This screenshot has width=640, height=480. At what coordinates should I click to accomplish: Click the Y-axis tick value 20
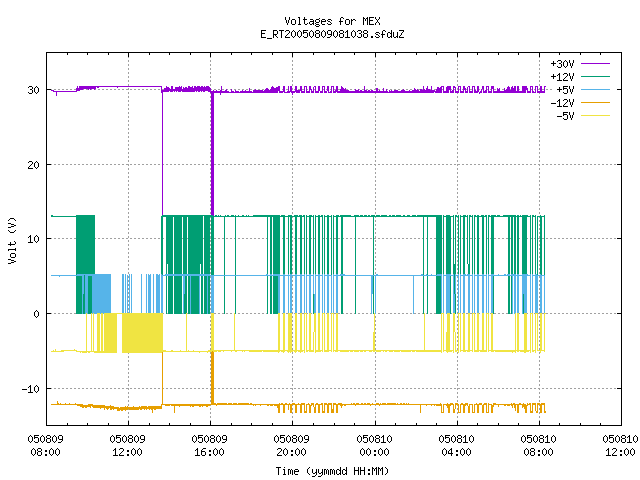(x=33, y=165)
